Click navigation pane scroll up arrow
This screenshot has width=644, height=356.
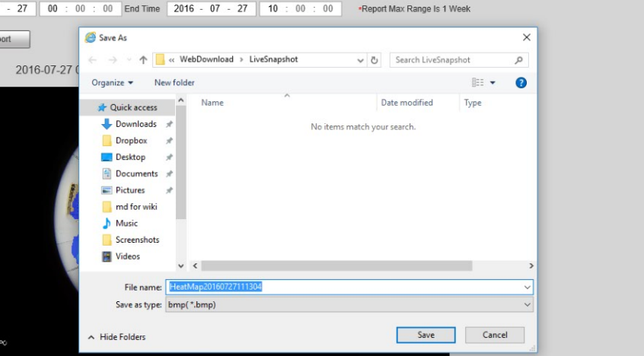click(180, 100)
